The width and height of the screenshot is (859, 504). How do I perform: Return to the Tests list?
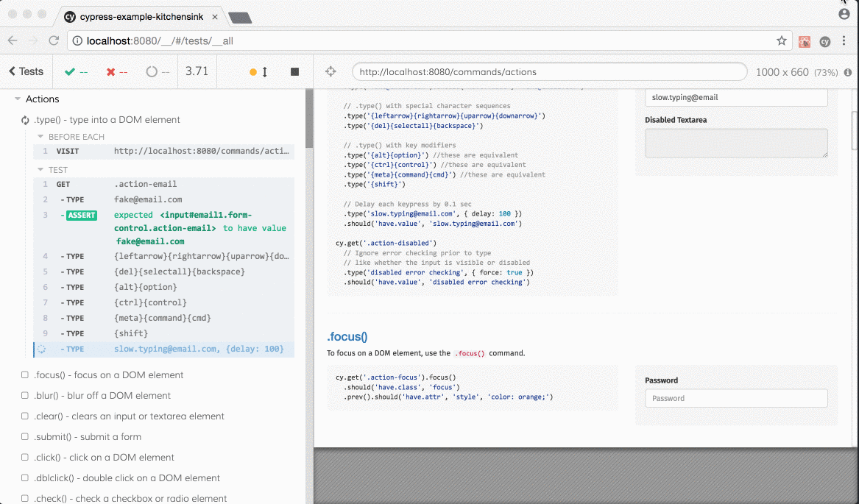tap(26, 71)
